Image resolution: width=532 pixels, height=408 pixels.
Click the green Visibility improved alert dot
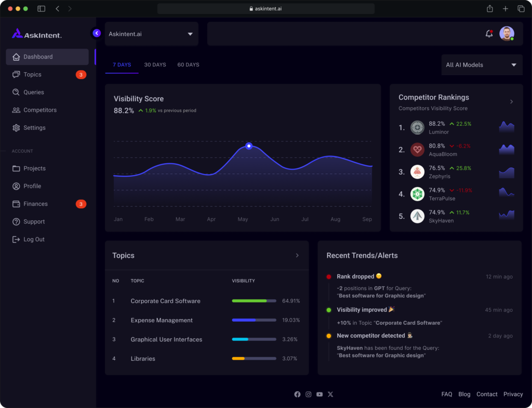tap(328, 310)
